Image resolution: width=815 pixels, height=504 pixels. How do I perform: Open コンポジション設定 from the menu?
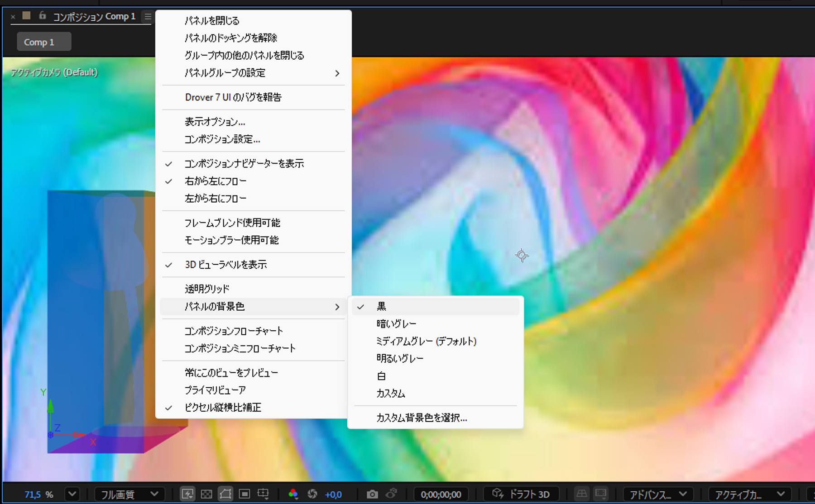222,139
